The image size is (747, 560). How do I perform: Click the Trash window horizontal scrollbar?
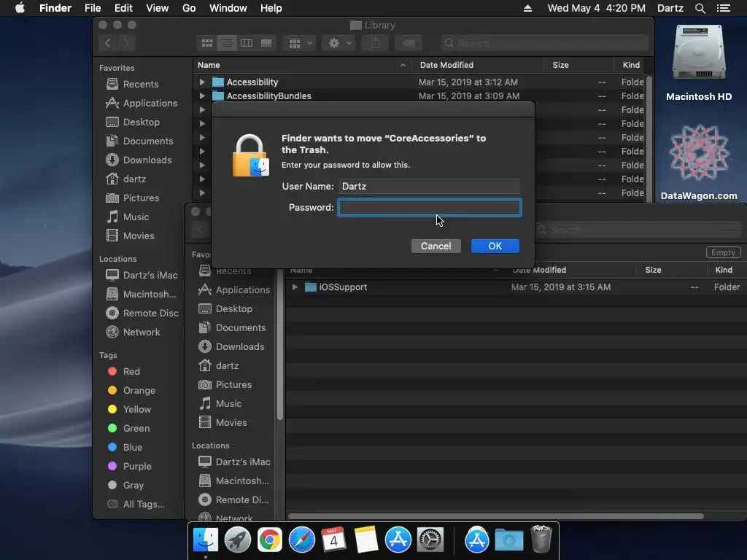pos(495,516)
